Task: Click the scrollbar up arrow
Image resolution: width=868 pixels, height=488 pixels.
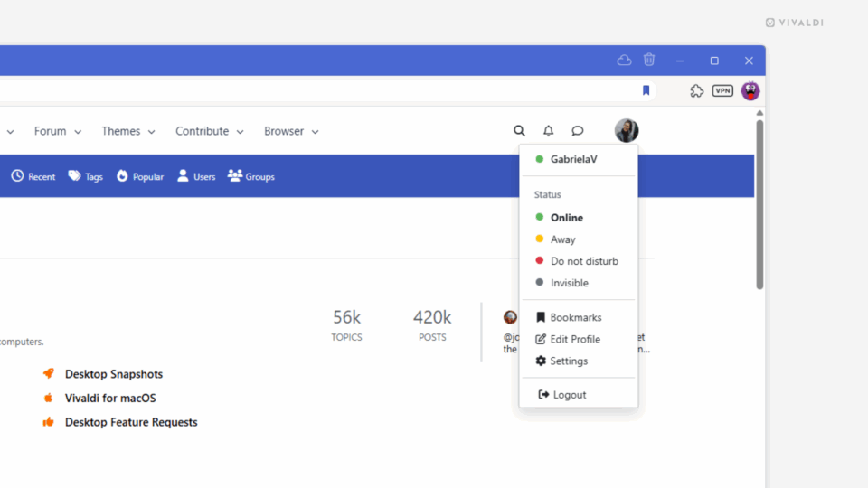Action: tap(759, 113)
